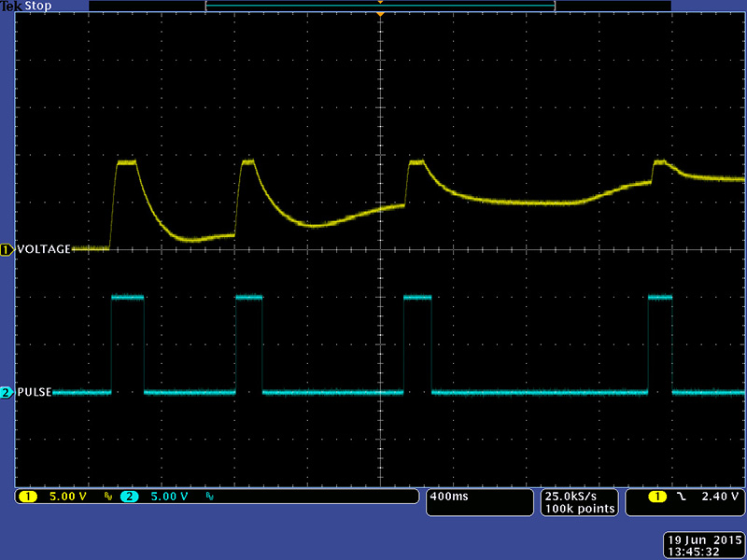Click the falling edge trigger slope icon
The width and height of the screenshot is (747, 560).
(682, 497)
